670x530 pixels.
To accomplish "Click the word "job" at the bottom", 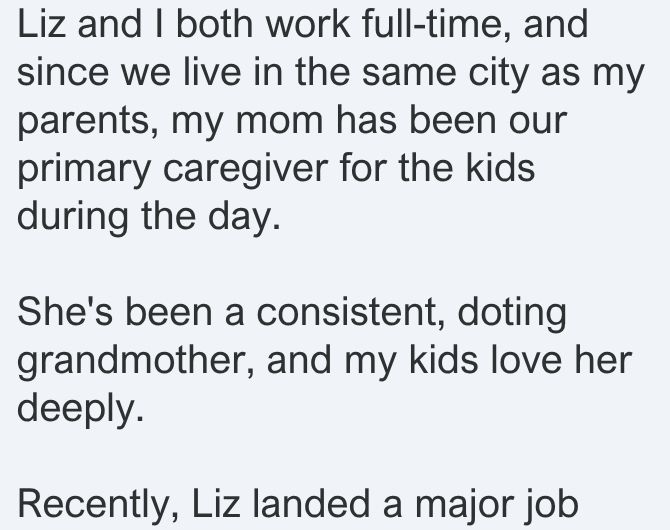I will (x=551, y=506).
